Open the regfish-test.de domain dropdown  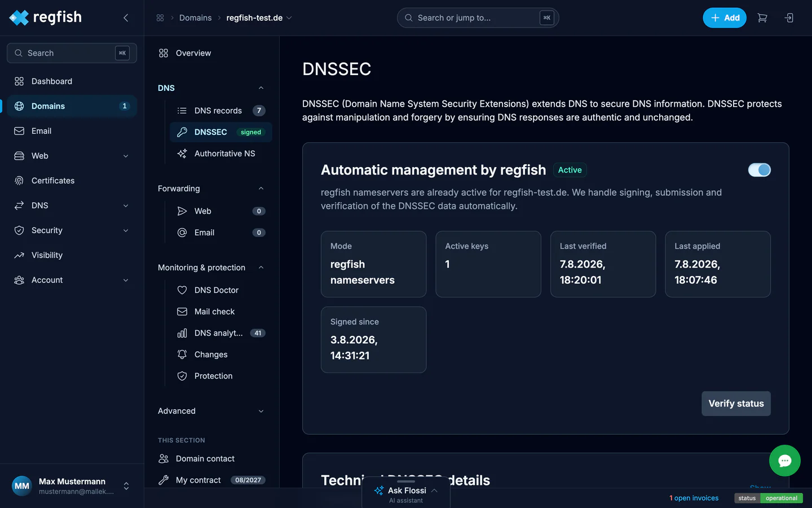point(259,18)
